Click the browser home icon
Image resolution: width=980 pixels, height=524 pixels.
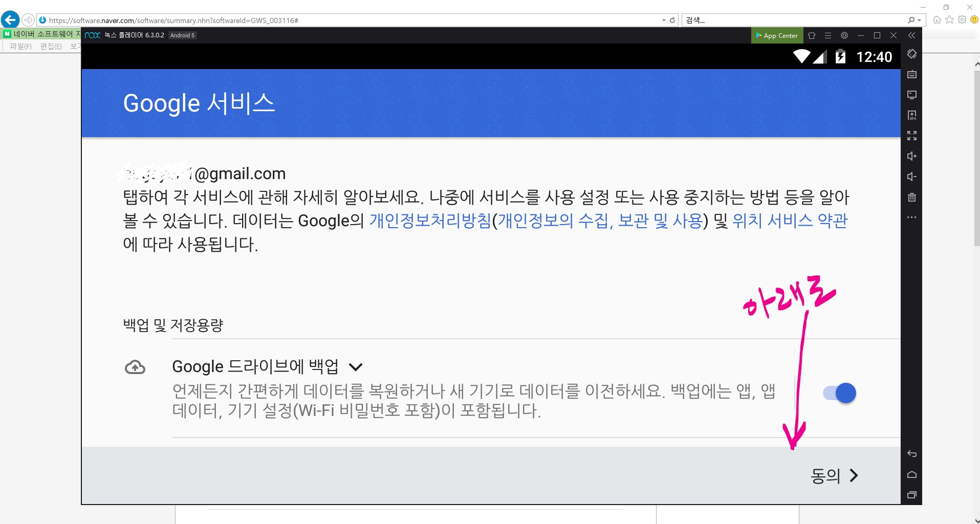point(937,20)
